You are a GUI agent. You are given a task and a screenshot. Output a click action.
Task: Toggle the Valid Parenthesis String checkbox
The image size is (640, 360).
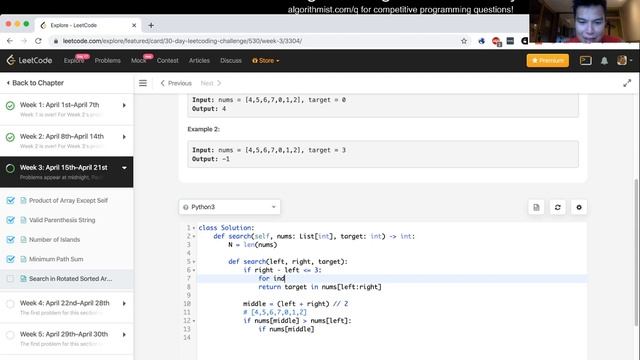click(x=10, y=220)
